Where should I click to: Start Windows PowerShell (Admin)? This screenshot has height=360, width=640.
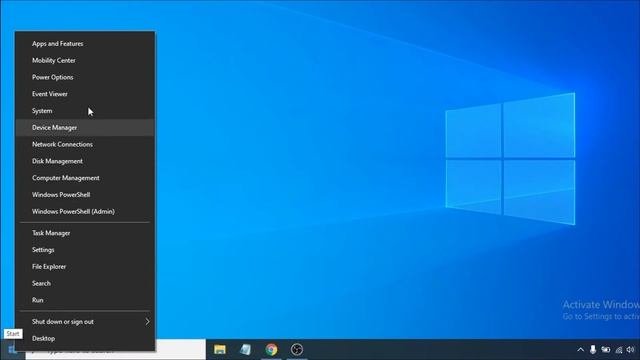tap(85, 211)
